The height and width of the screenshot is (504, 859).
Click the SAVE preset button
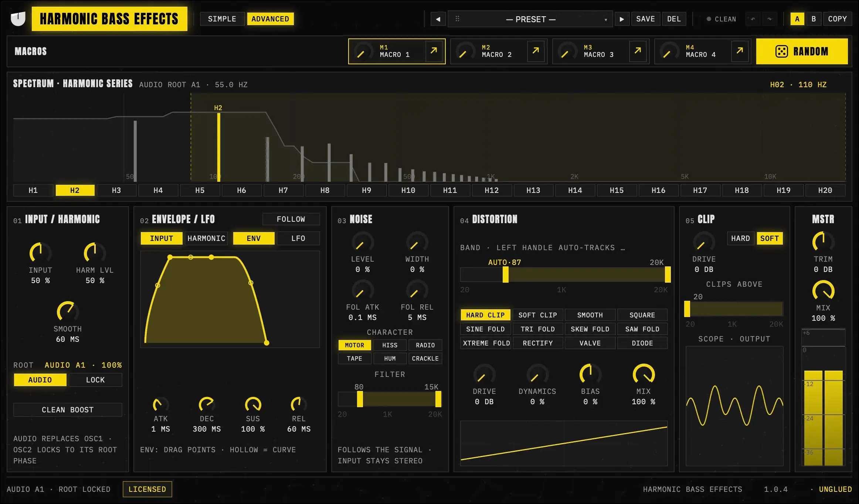(645, 19)
